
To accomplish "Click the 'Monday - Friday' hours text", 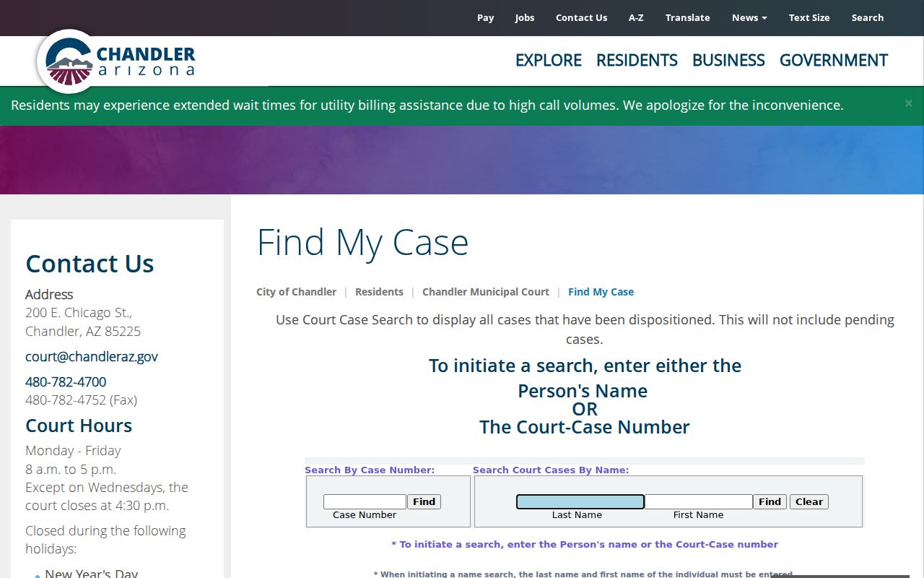I will click(x=73, y=450).
